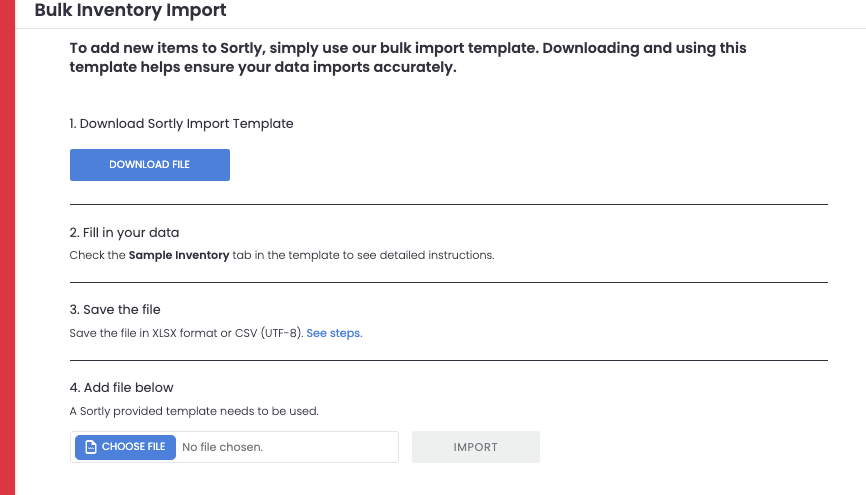866x495 pixels.
Task: Click the divider line above Add file below
Action: coord(448,360)
